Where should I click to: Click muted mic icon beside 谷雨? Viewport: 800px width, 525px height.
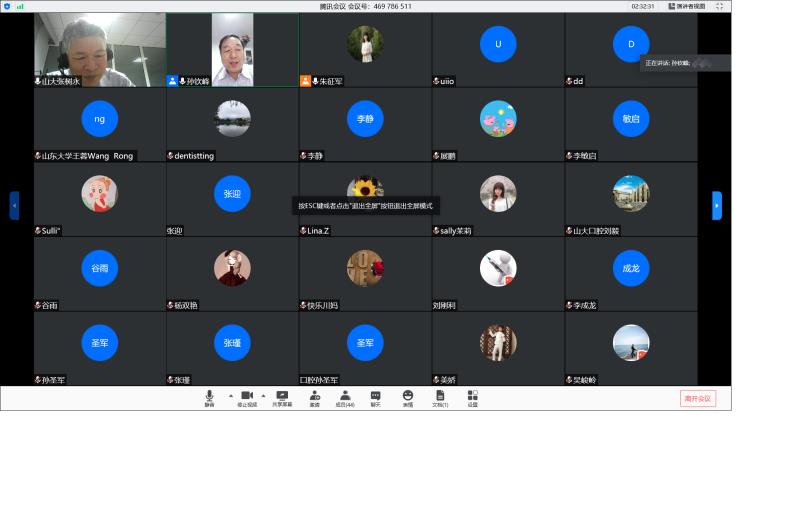[38, 305]
